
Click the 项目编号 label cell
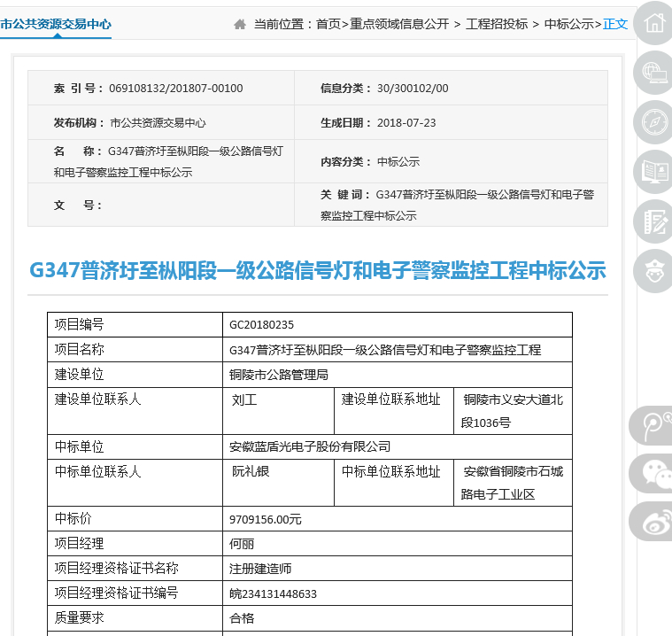coord(135,325)
